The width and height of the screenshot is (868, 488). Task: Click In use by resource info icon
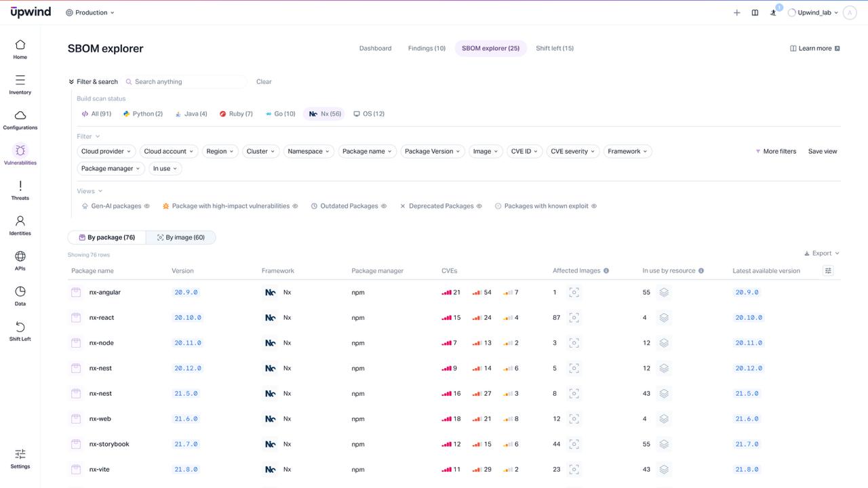(x=701, y=270)
